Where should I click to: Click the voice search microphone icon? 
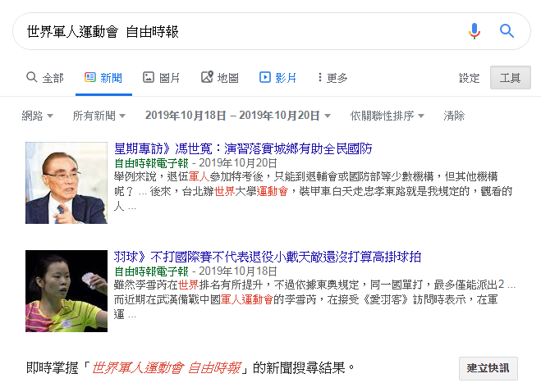(x=475, y=31)
